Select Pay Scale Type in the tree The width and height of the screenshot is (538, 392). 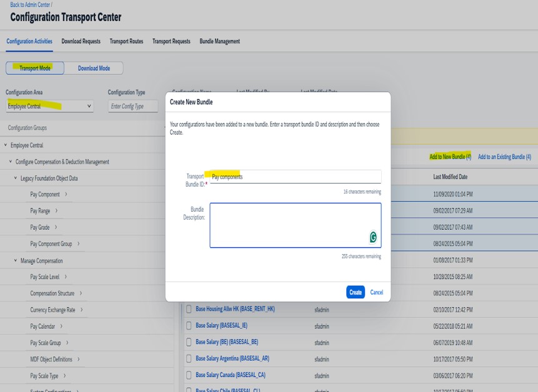pos(44,376)
